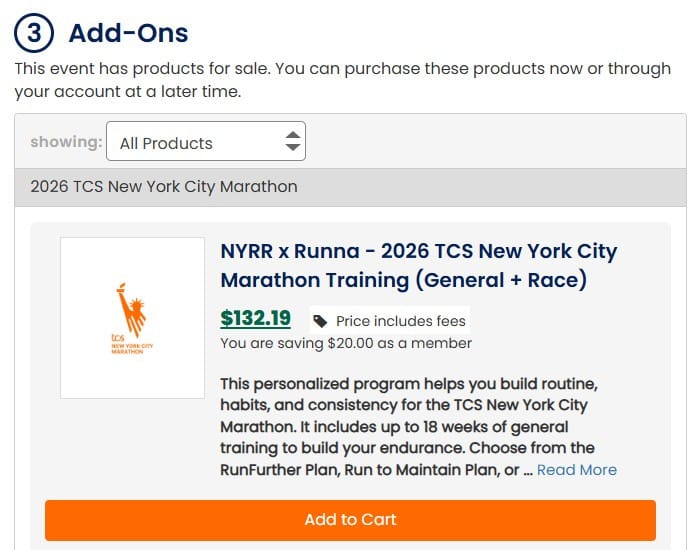Click the price tag icon
This screenshot has height=550, width=698.
(x=320, y=321)
